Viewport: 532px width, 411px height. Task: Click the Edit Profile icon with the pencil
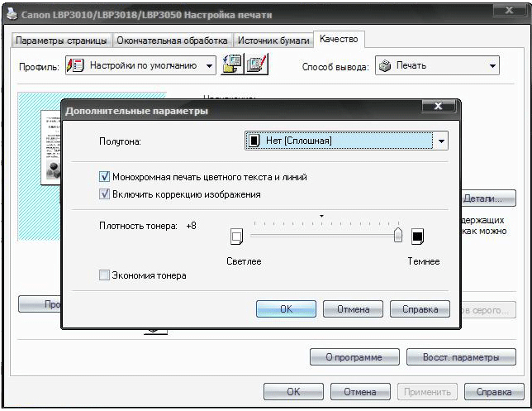click(x=257, y=65)
